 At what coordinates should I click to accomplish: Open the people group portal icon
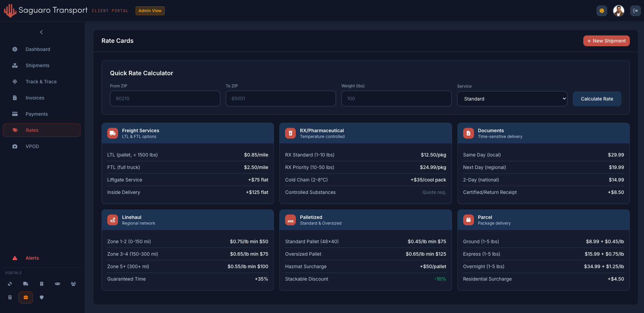pyautogui.click(x=73, y=284)
